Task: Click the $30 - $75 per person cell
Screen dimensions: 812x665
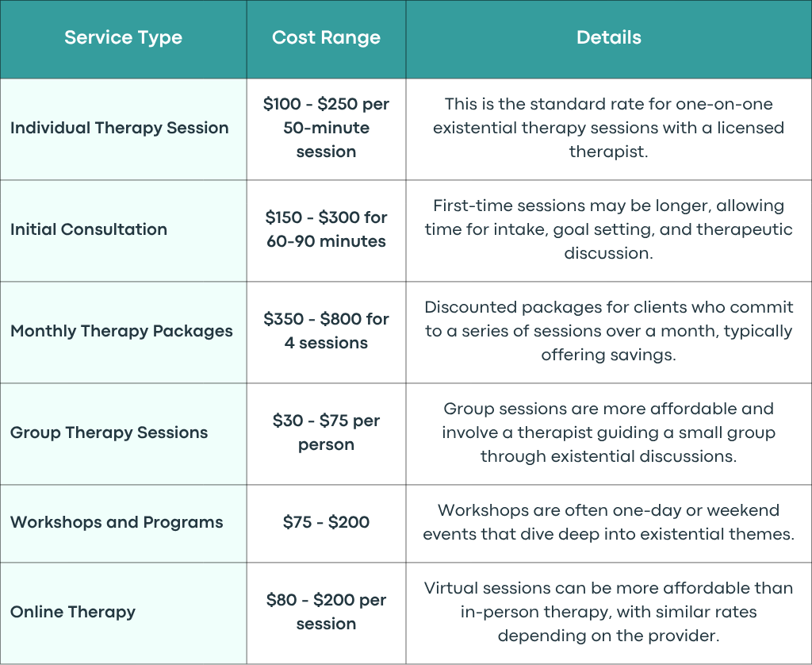Action: coord(326,432)
